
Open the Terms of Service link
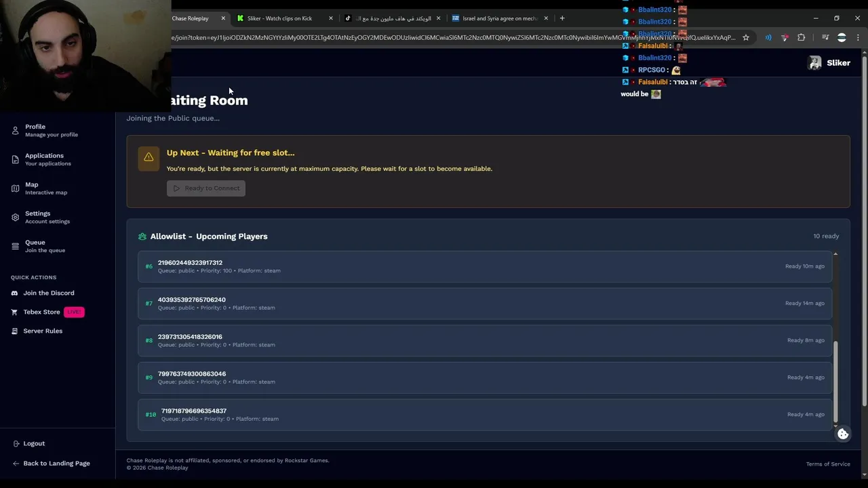pyautogui.click(x=828, y=464)
